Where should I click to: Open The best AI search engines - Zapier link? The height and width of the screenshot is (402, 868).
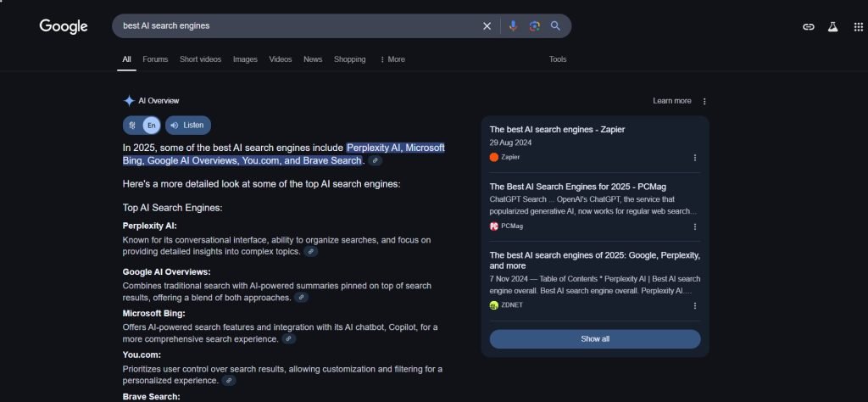point(557,130)
